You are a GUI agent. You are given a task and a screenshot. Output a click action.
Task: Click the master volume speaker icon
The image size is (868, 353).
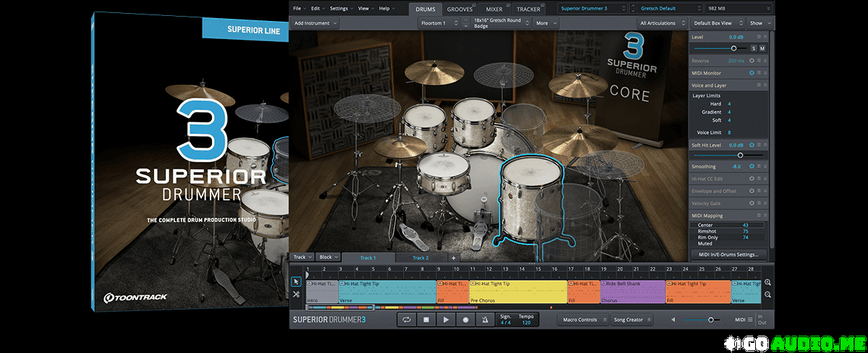click(674, 319)
